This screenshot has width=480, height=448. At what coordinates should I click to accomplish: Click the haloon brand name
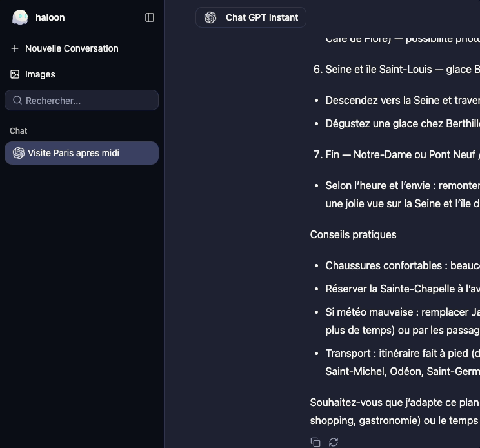click(x=50, y=17)
